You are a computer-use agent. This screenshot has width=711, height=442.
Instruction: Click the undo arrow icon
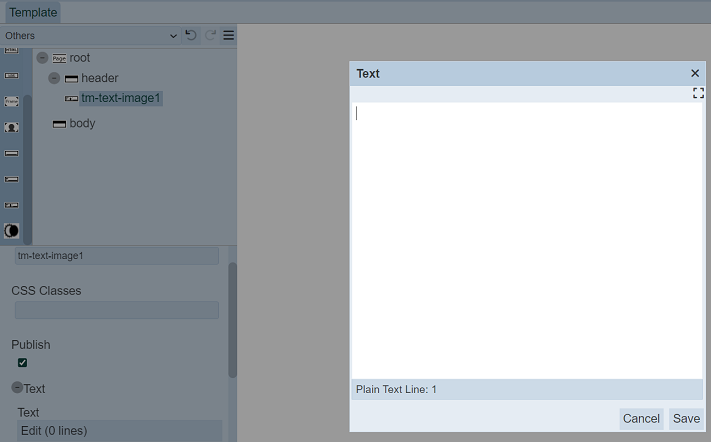coord(191,35)
